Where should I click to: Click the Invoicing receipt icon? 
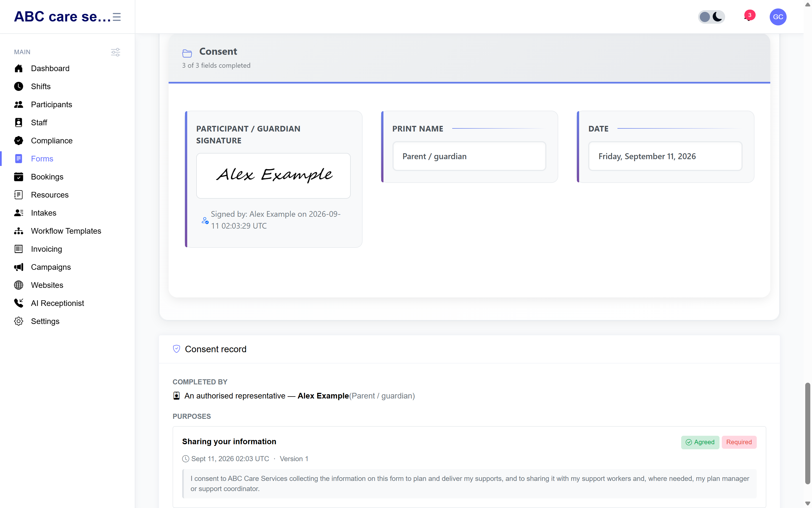18,249
